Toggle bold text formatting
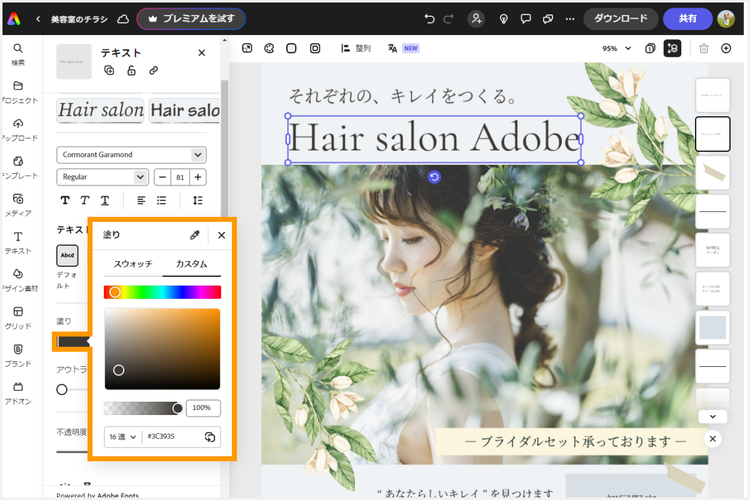The image size is (750, 500). (65, 200)
